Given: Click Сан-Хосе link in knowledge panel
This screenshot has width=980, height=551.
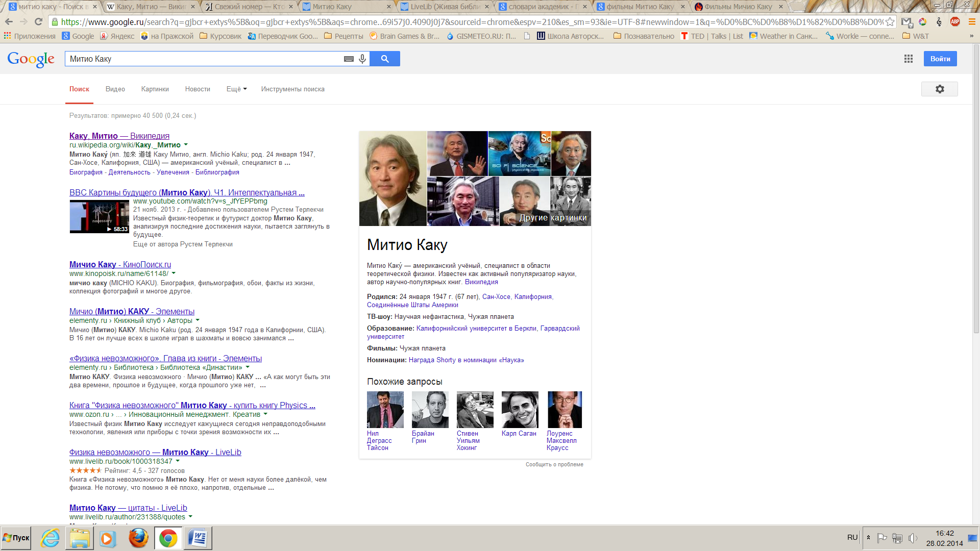Looking at the screenshot, I should tap(496, 296).
